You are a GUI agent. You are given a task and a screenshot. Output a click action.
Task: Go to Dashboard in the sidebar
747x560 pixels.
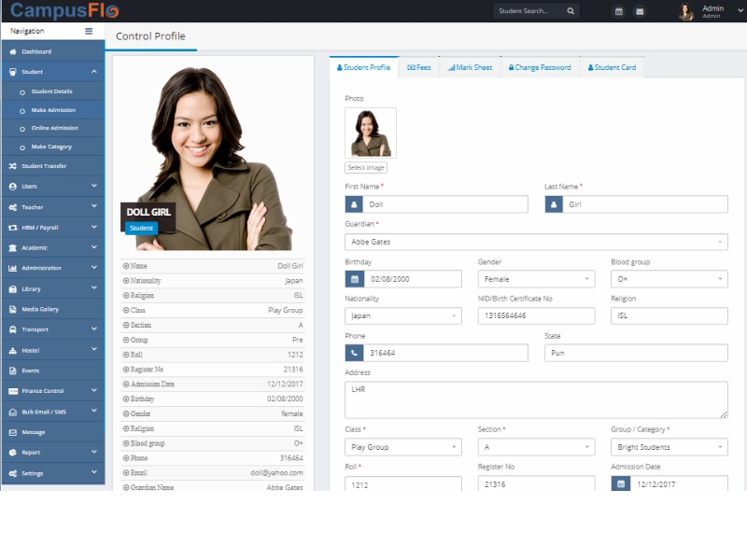tap(37, 51)
